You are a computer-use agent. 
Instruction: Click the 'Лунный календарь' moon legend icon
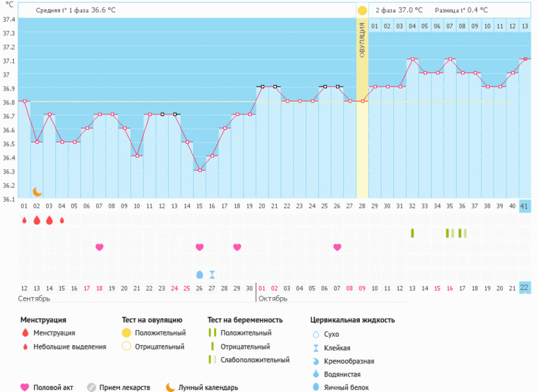pos(170,387)
